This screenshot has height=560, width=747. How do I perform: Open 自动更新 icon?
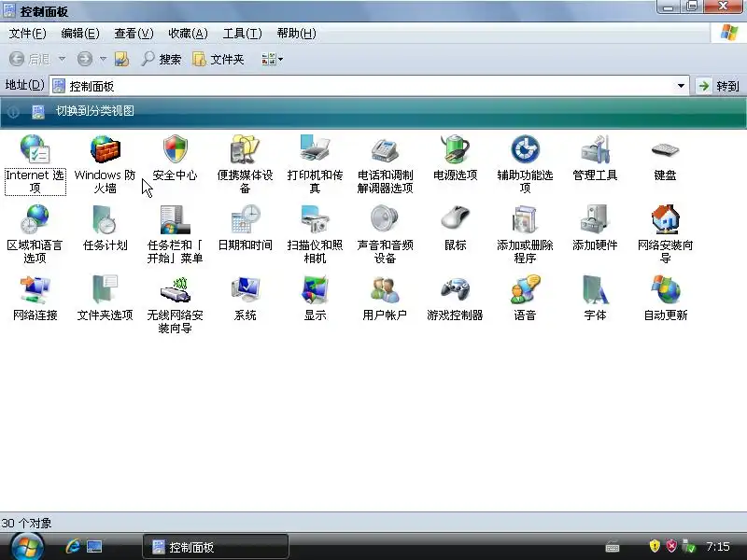[665, 289]
